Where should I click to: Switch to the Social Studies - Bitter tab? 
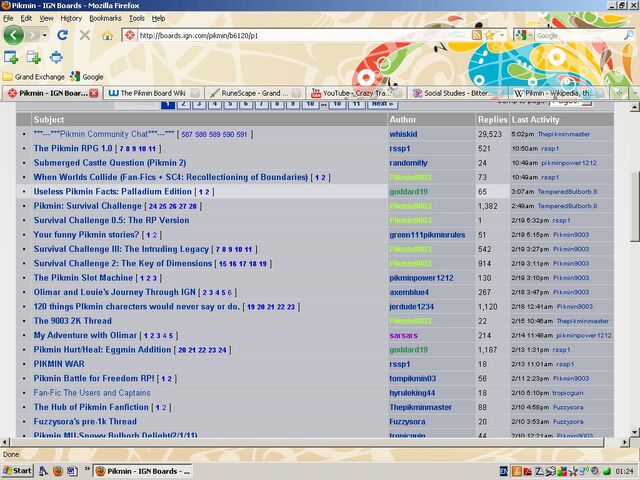point(458,93)
